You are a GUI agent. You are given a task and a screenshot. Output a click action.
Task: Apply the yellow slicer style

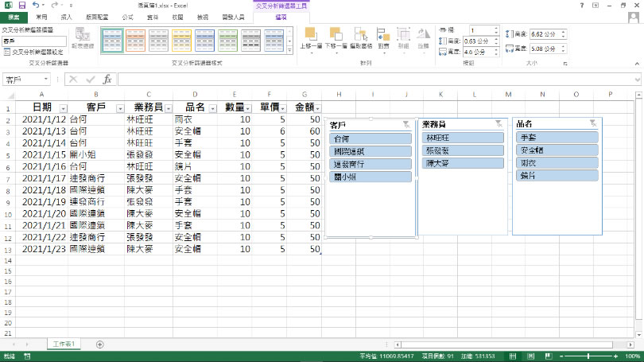[x=181, y=41]
